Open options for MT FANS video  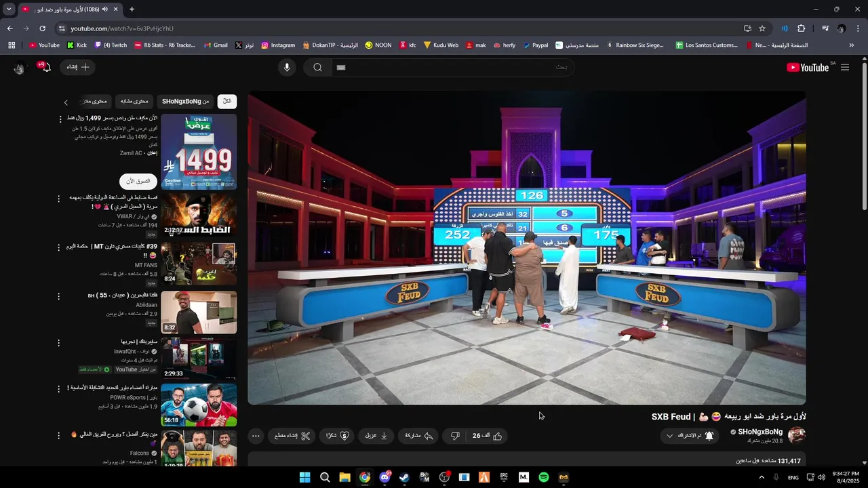click(x=58, y=247)
